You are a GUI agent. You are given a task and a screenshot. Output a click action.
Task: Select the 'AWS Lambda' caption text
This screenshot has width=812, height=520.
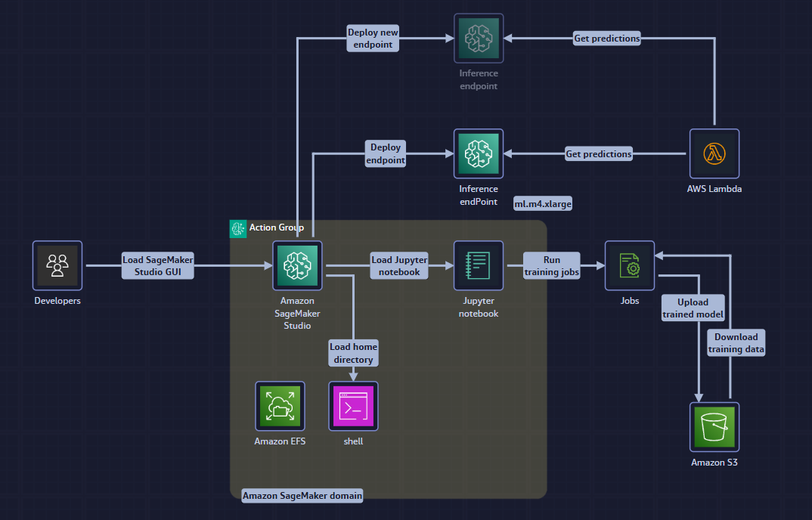714,189
